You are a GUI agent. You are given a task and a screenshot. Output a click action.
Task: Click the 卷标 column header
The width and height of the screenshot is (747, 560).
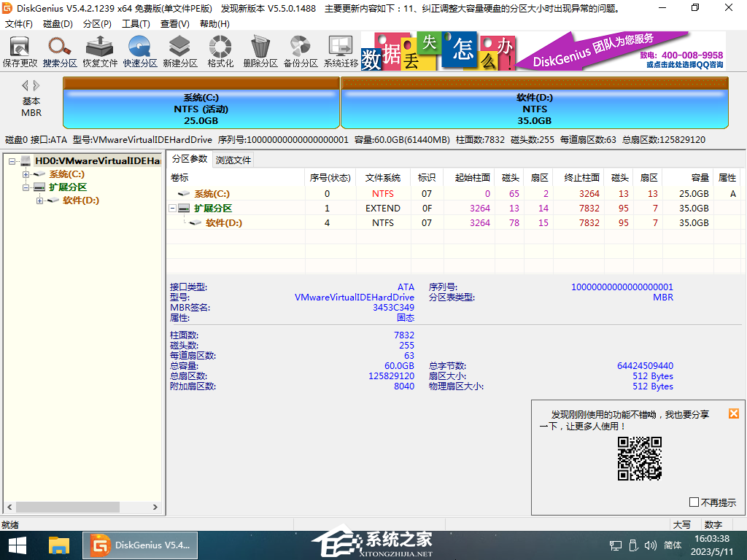pyautogui.click(x=236, y=178)
